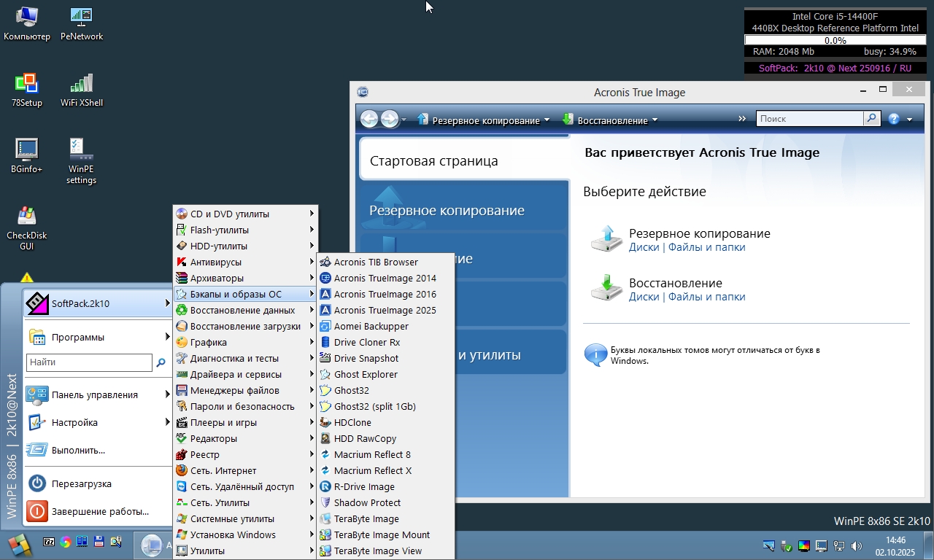Click the Acronis back navigation arrow
Screen dimensions: 934x560
369,119
